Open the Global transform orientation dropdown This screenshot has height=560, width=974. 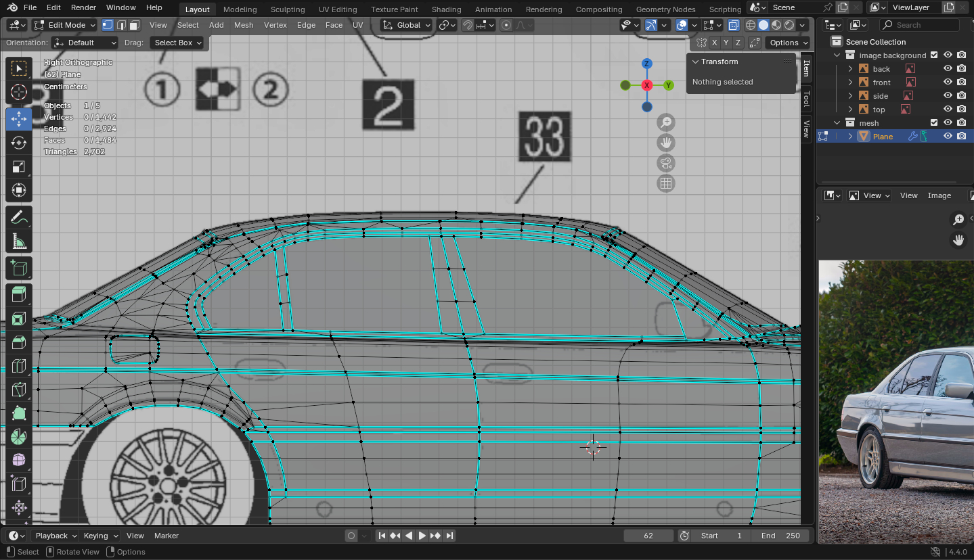pyautogui.click(x=407, y=25)
